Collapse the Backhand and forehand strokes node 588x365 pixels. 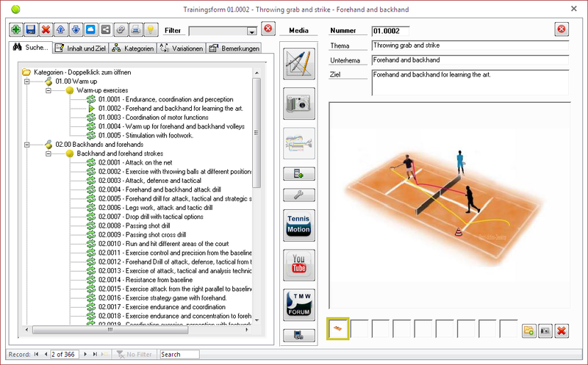49,153
